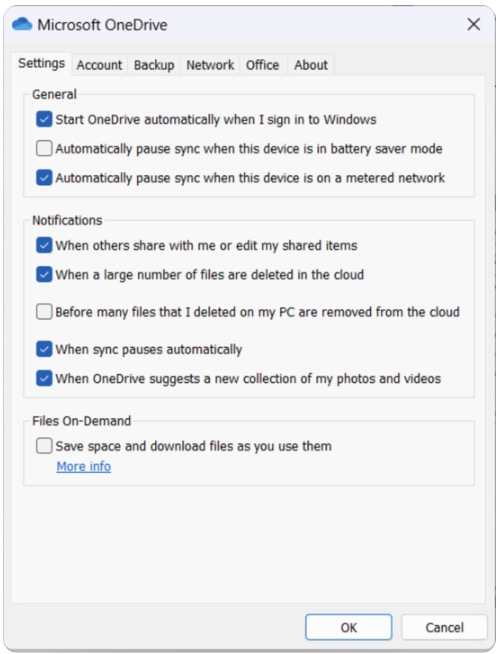Enable Save space and download files option

click(x=44, y=446)
